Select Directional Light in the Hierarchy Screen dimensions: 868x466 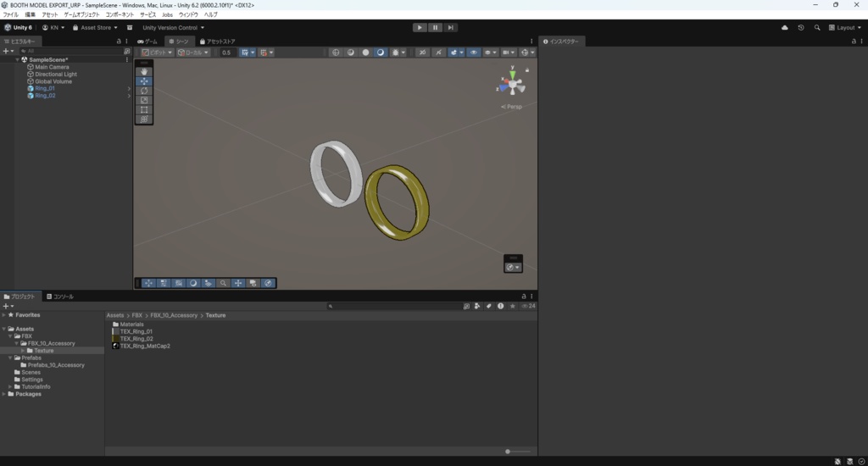pos(56,75)
